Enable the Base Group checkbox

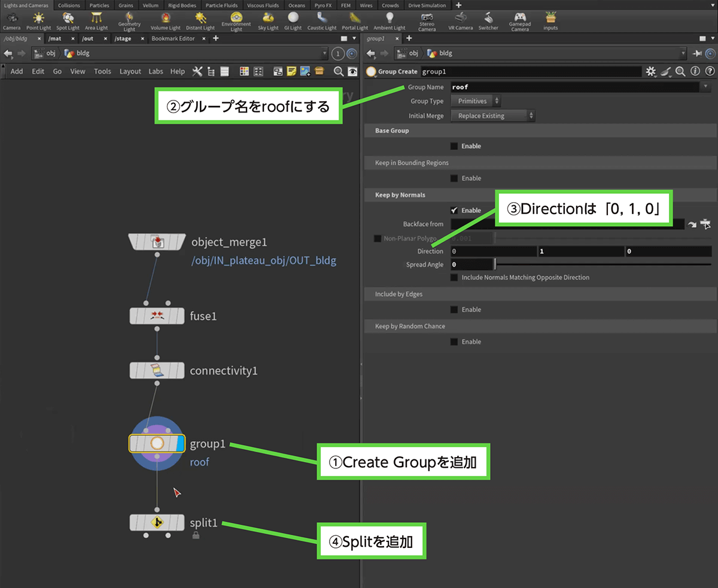pos(454,146)
